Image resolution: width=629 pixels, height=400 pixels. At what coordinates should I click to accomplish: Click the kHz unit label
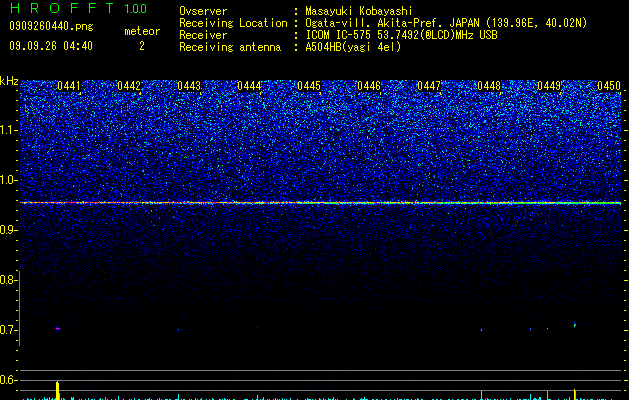[x=9, y=81]
